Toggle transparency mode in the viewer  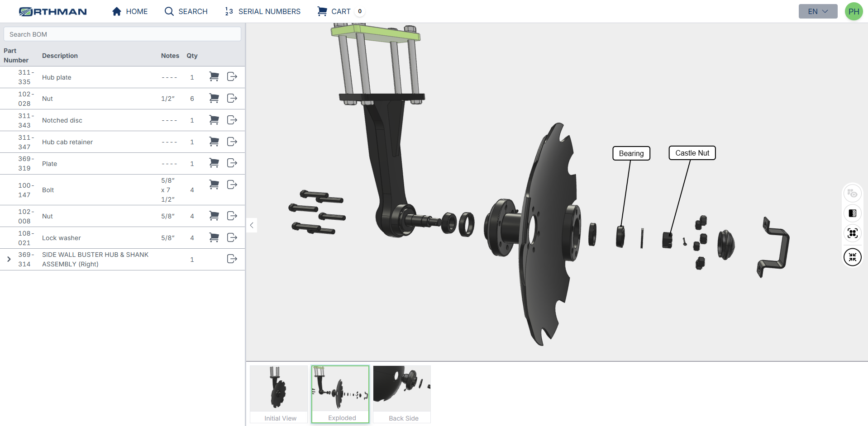852,213
